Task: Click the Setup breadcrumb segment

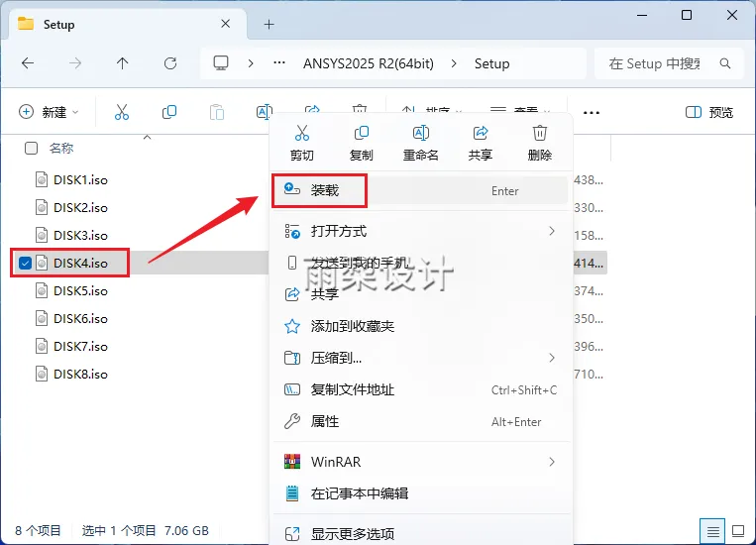Action: (x=491, y=63)
